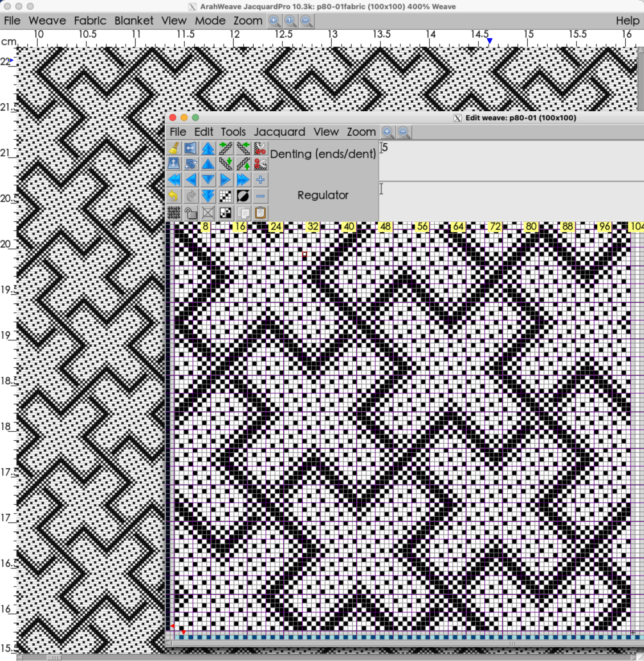Open the Jacquard menu in Edit weave

click(279, 132)
